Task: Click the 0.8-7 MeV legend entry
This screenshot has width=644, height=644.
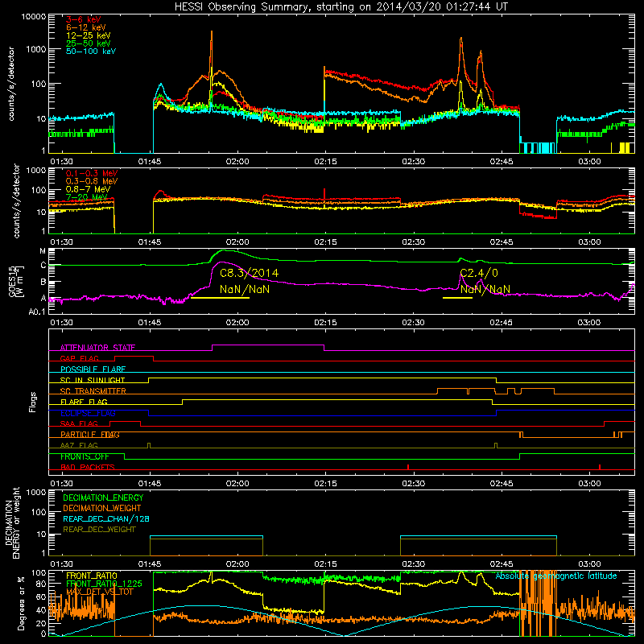Action: 88,189
